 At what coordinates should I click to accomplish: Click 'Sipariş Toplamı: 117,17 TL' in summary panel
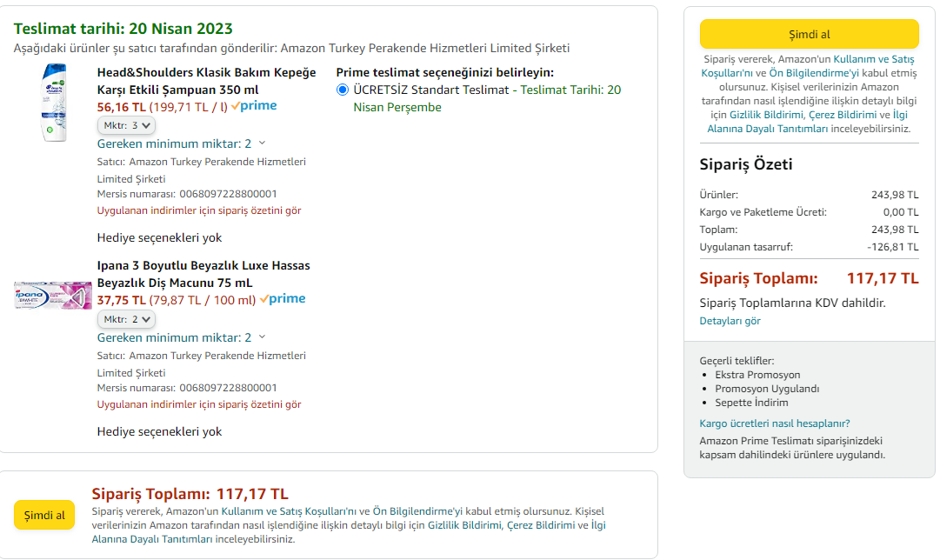coord(809,279)
